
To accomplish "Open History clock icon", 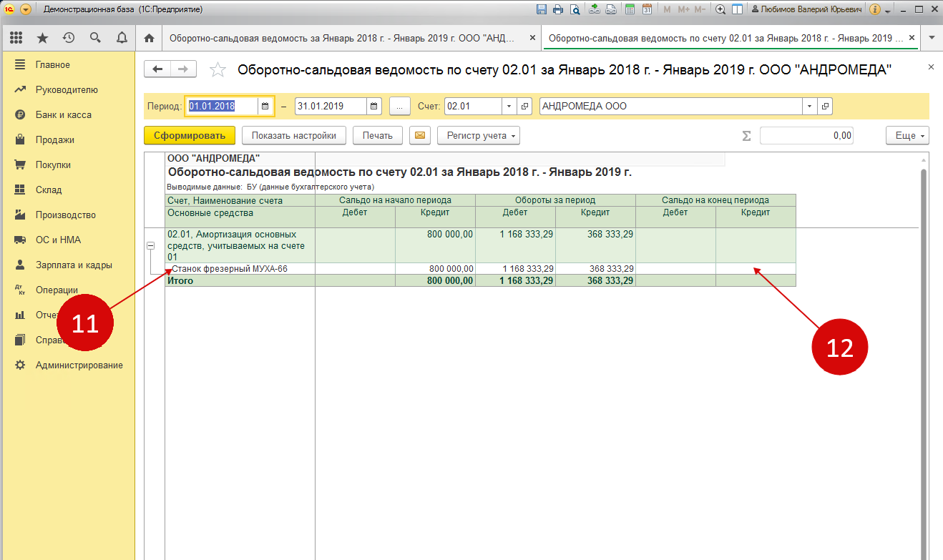I will (69, 38).
